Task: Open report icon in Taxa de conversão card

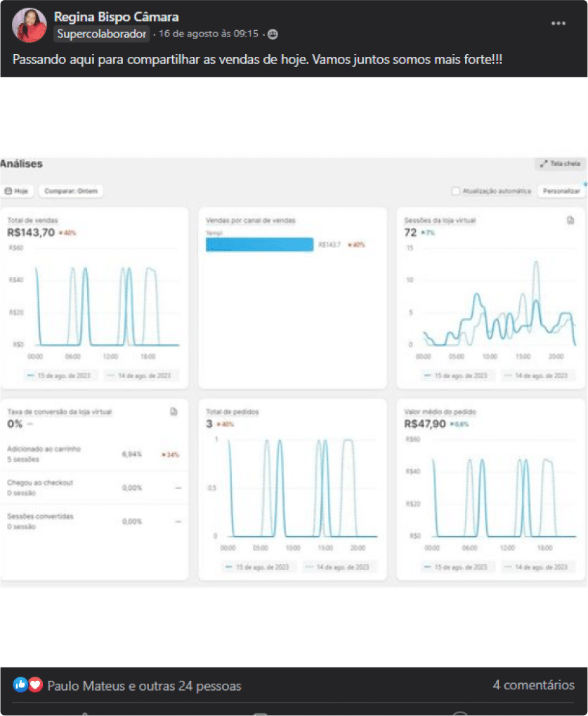Action: click(174, 412)
